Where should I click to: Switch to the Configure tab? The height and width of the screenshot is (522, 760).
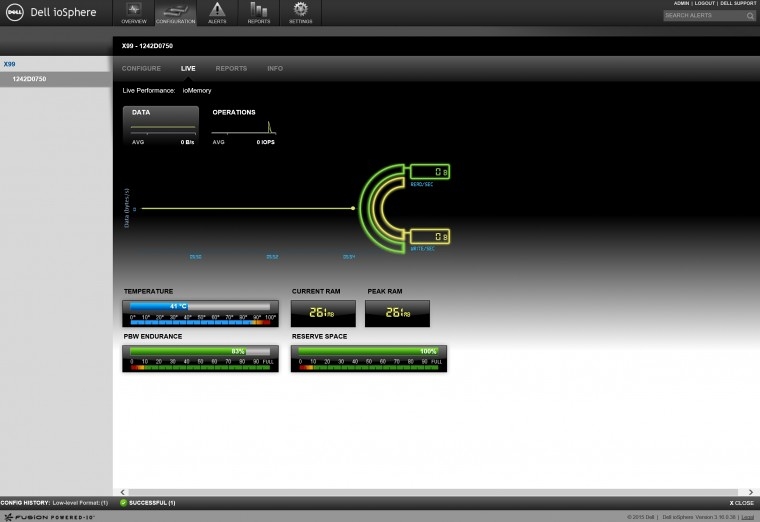[x=141, y=68]
